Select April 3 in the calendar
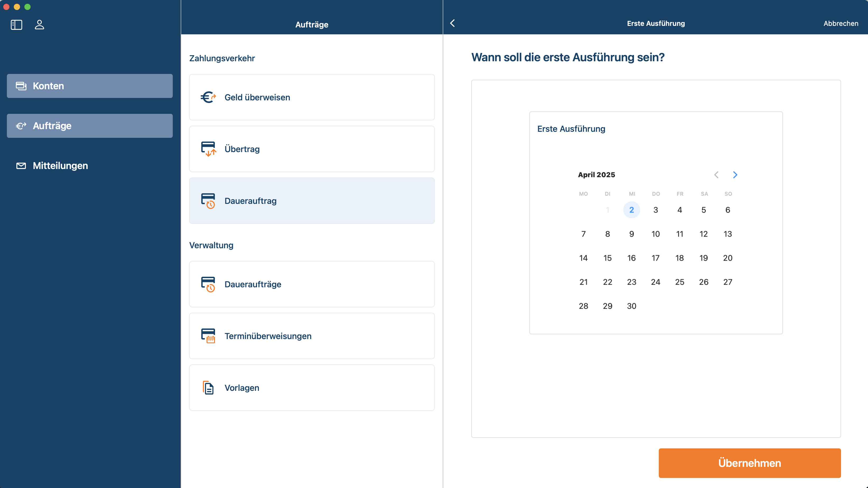 (x=656, y=210)
